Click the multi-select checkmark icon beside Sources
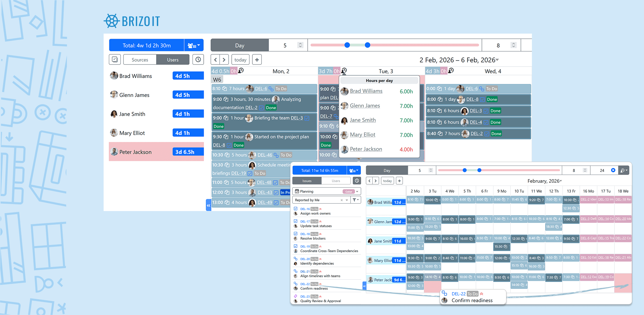 pos(114,59)
